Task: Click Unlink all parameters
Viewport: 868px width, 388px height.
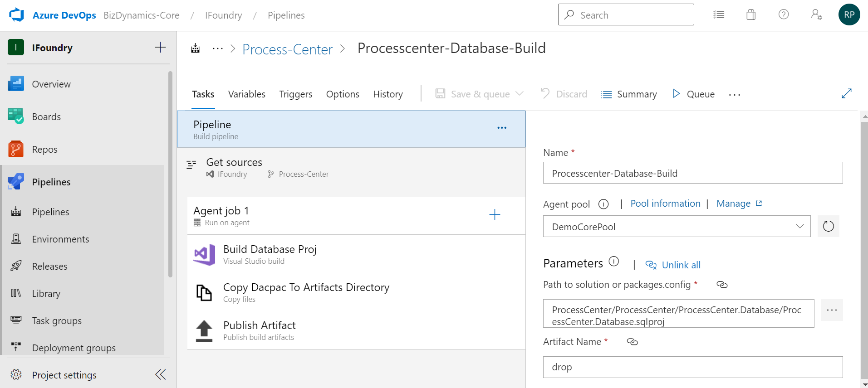Action: coord(673,265)
